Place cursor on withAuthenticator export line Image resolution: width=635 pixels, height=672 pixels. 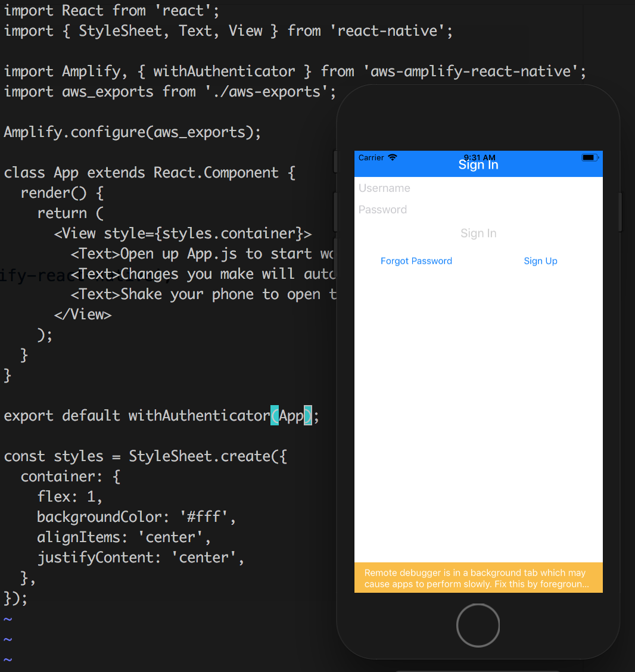coord(161,416)
